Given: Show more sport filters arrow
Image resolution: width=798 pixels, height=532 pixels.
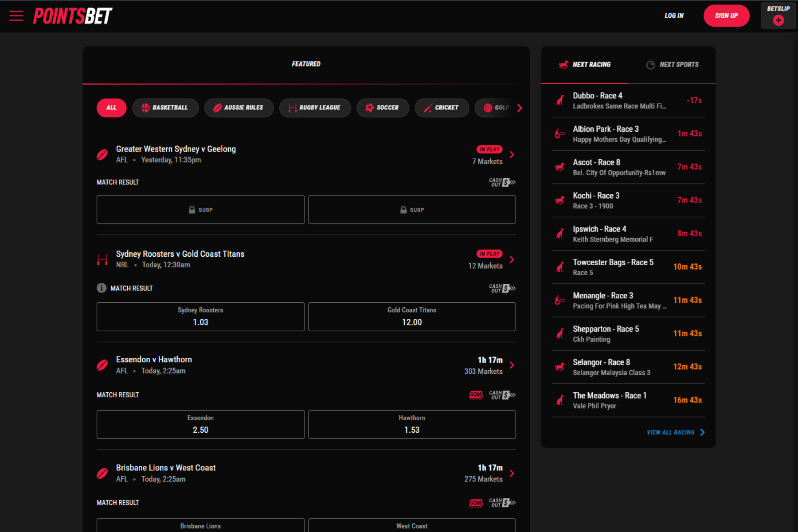Looking at the screenshot, I should [520, 108].
